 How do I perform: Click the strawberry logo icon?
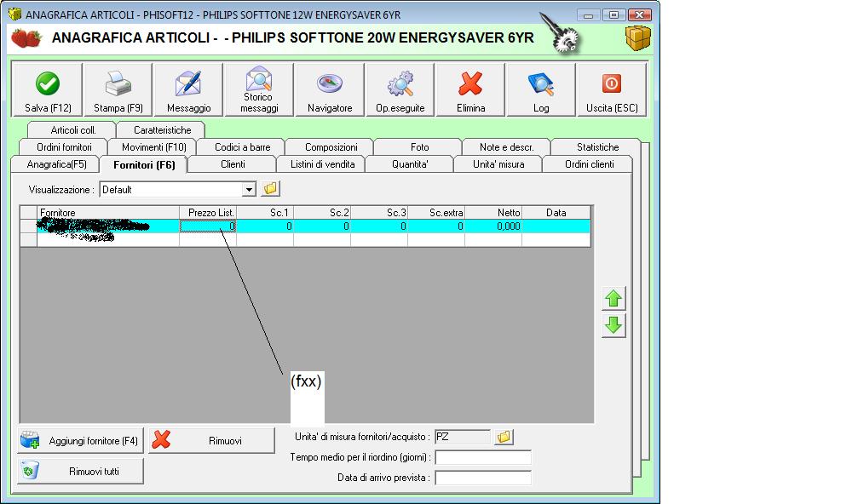[x=26, y=38]
